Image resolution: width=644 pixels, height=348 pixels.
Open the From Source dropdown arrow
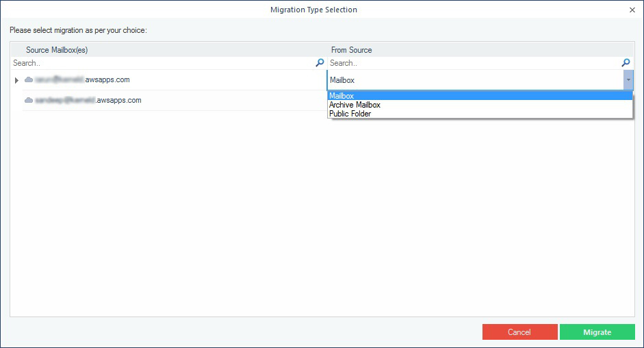point(628,79)
